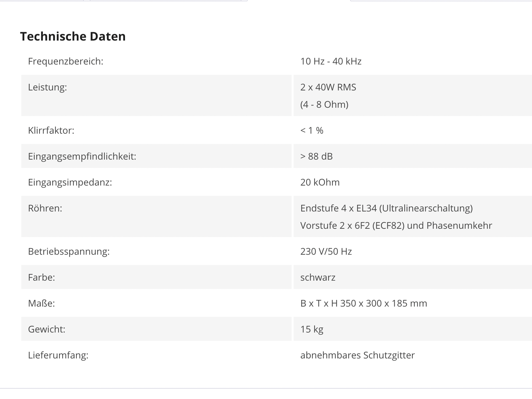532x399 pixels.
Task: Click the 350 x 300 x 185 mm dimensions
Action: tap(384, 304)
